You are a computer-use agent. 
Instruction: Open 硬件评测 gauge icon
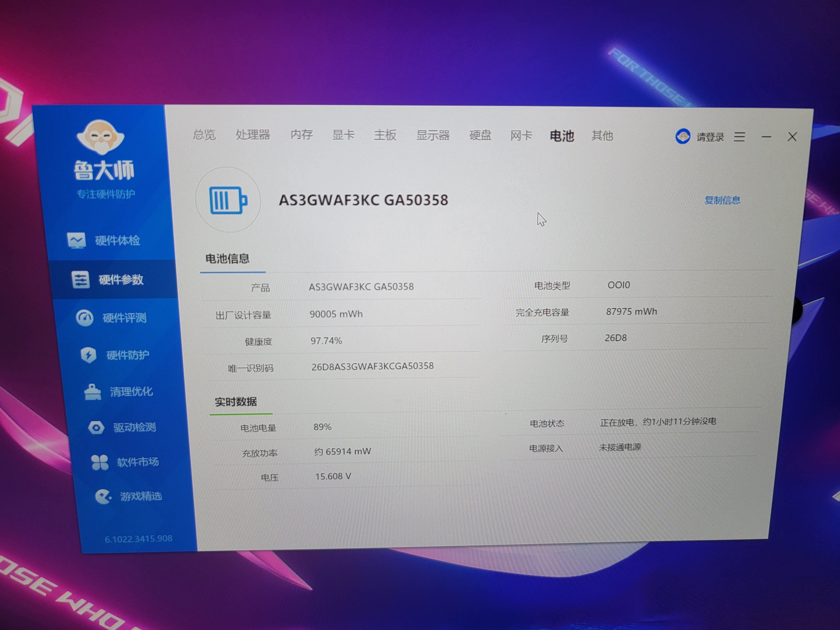click(x=85, y=318)
